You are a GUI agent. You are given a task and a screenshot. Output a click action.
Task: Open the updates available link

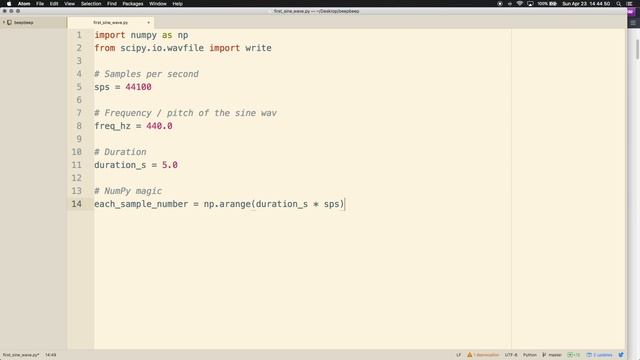pyautogui.click(x=600, y=355)
